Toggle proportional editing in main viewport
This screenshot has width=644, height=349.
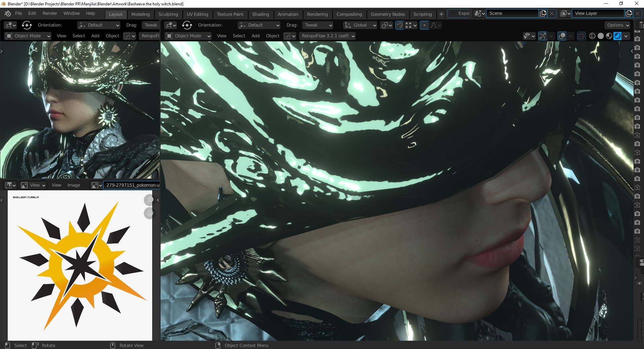[x=424, y=25]
